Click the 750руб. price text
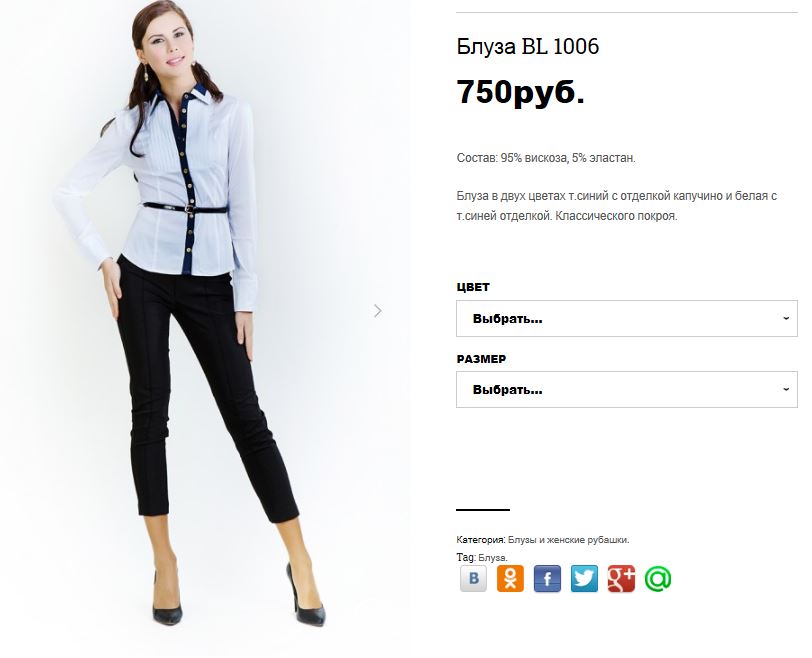 (x=520, y=92)
